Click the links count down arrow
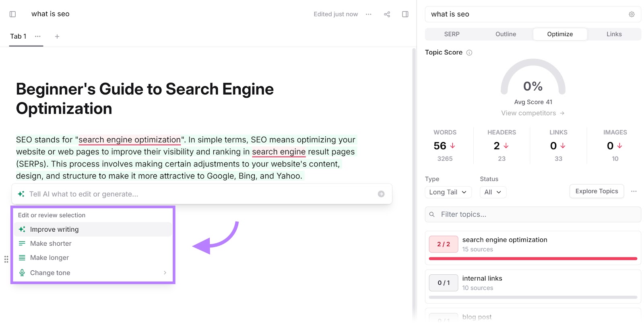Image resolution: width=644 pixels, height=327 pixels. coord(563,146)
